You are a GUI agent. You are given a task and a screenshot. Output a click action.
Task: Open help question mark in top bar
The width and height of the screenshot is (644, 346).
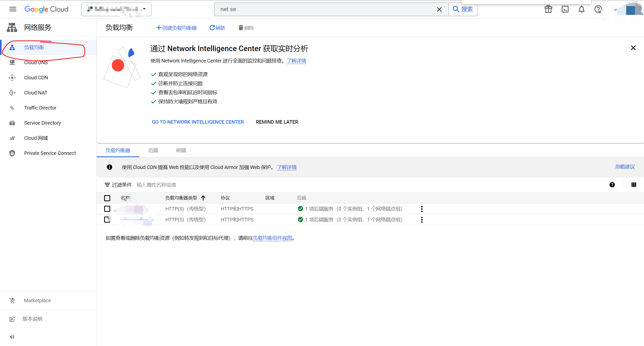(x=598, y=9)
